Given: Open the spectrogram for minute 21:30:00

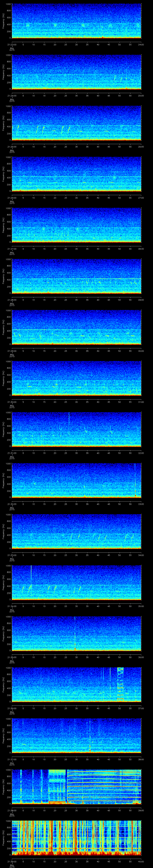Looking at the screenshot, I should 77,378.
